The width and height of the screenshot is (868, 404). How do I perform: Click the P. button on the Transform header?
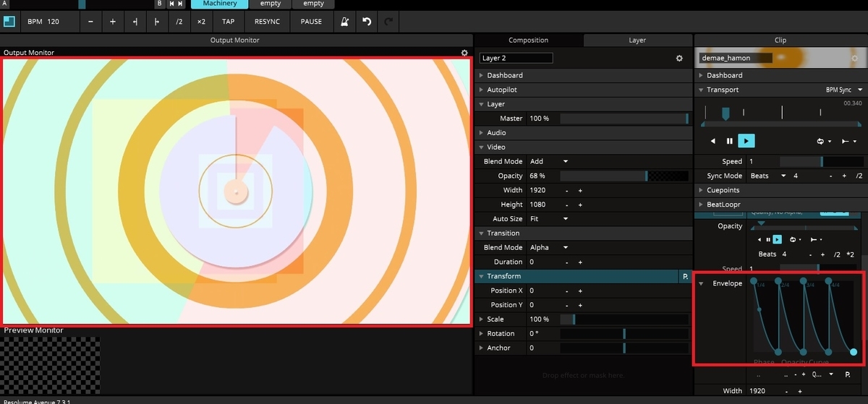coord(684,276)
